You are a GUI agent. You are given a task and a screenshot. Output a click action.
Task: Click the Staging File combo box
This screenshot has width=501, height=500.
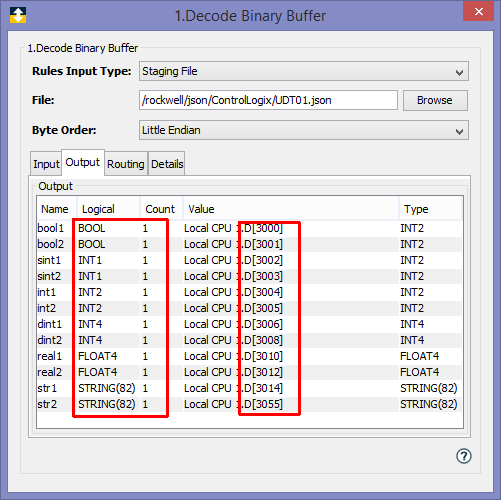click(304, 71)
